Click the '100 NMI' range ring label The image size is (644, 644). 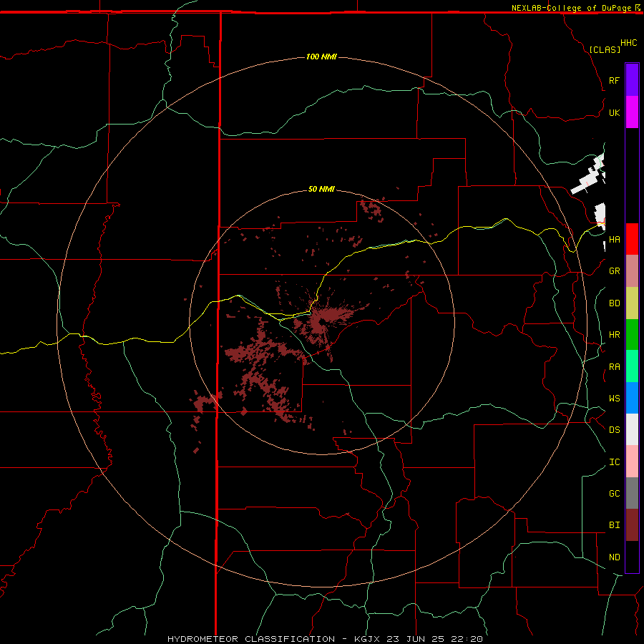(321, 57)
